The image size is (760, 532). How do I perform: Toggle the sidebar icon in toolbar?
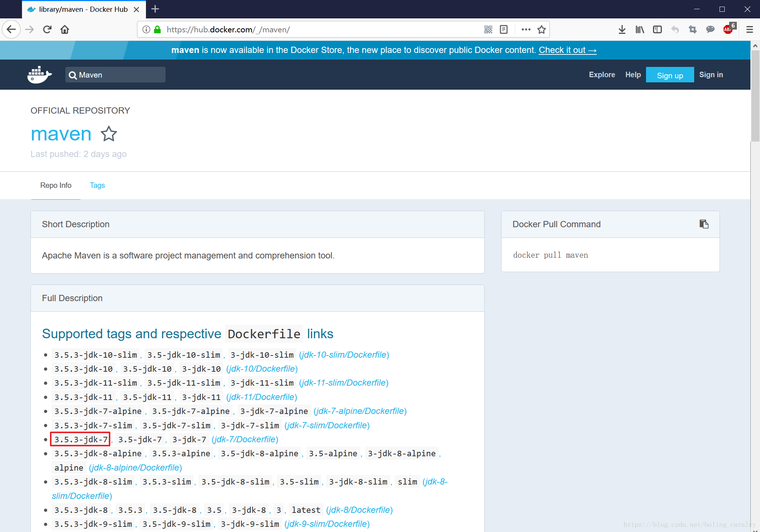657,29
